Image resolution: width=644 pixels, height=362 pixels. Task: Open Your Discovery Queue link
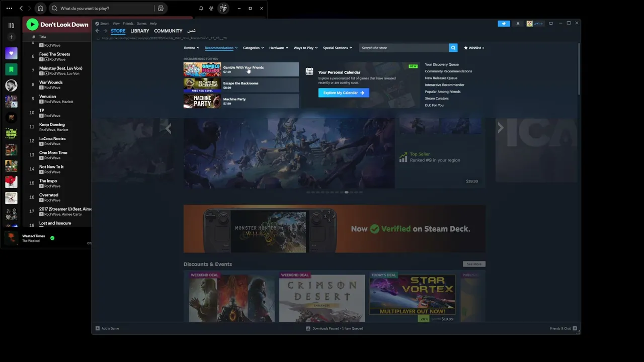click(442, 64)
